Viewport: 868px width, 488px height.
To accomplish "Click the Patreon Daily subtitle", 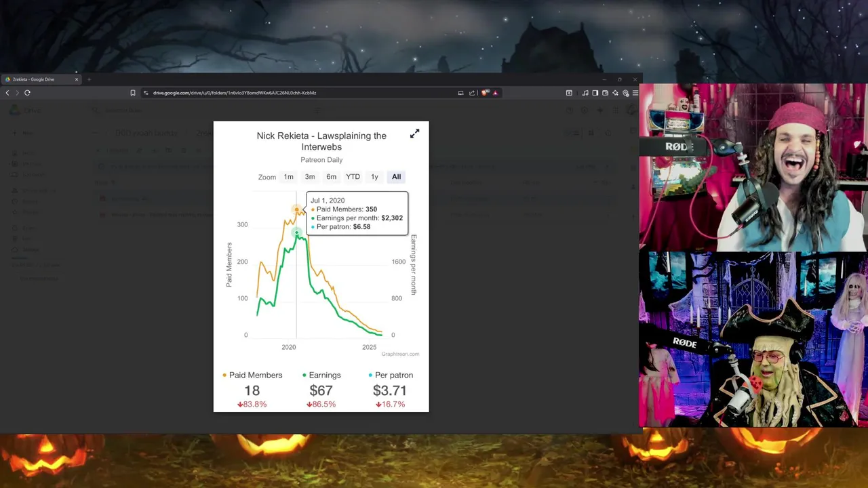I will [x=321, y=160].
